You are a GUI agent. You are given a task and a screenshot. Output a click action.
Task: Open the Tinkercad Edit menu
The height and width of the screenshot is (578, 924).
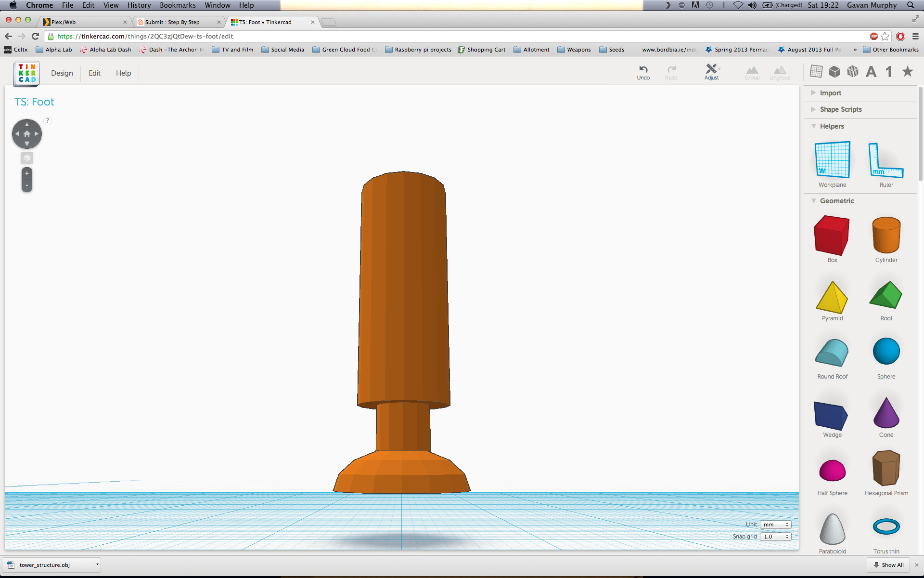point(94,73)
